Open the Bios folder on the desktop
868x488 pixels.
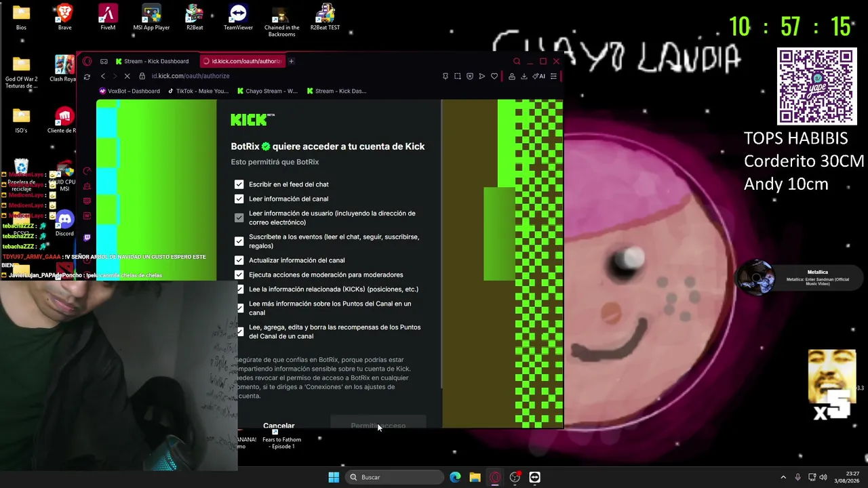point(21,17)
